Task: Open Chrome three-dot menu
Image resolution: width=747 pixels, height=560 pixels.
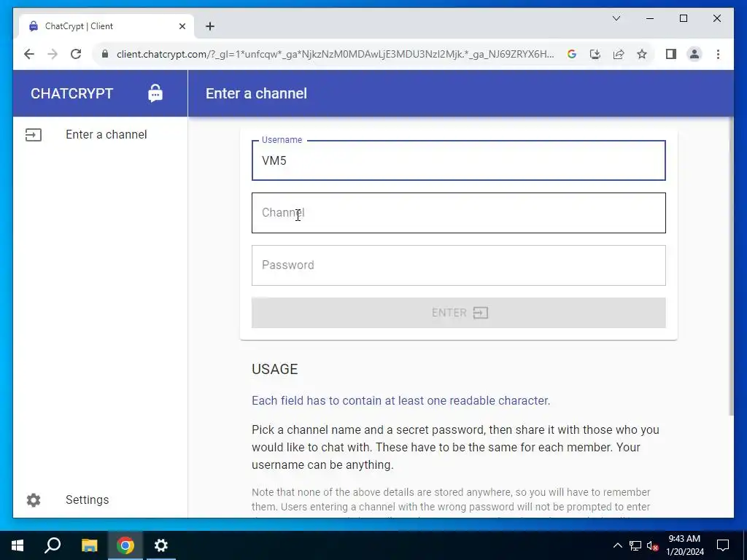Action: 718,54
